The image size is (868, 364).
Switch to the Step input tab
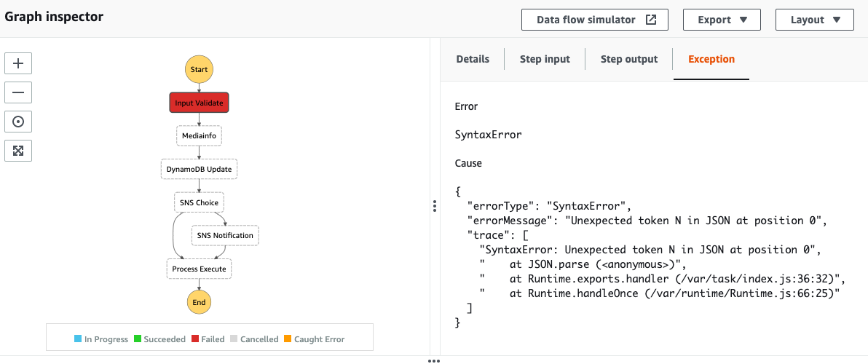545,59
